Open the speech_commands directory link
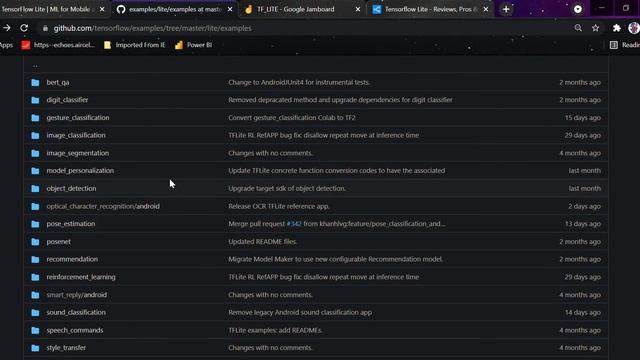Viewport: 640px width, 360px height. coord(75,331)
